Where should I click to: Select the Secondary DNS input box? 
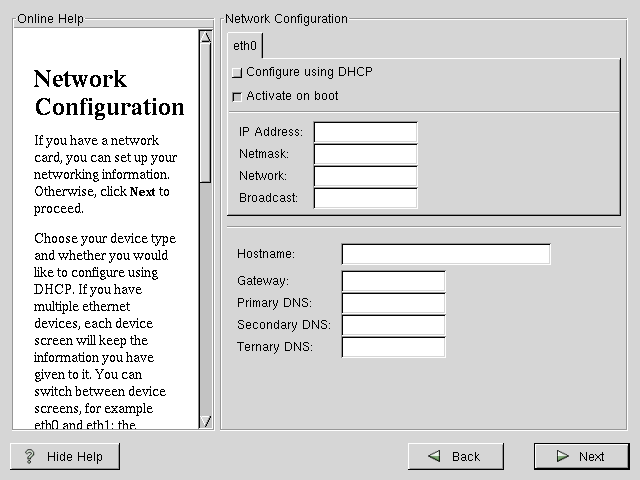tap(393, 325)
